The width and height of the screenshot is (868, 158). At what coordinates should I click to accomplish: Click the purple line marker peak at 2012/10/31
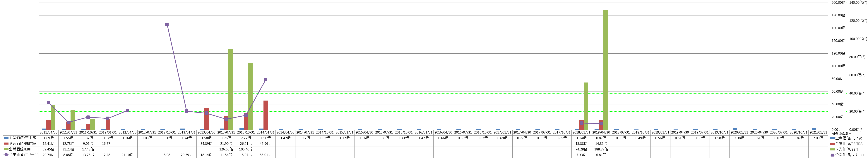click(x=167, y=24)
